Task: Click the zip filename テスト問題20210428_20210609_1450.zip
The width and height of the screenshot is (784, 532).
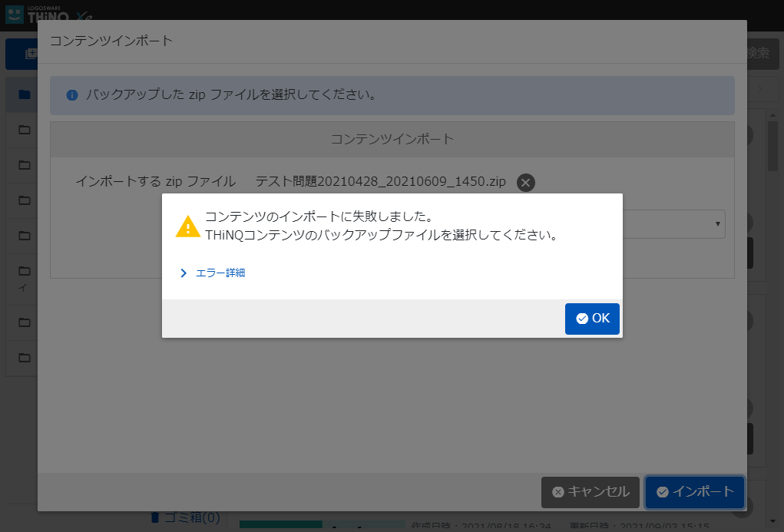Action: click(x=380, y=182)
